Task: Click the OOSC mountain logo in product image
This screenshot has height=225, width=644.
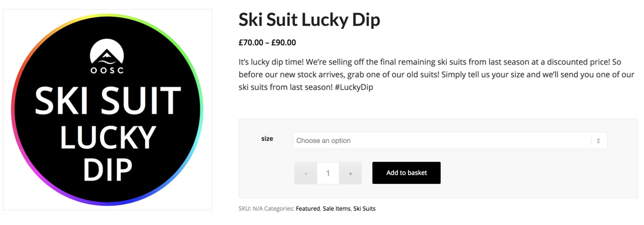Action: [x=107, y=56]
